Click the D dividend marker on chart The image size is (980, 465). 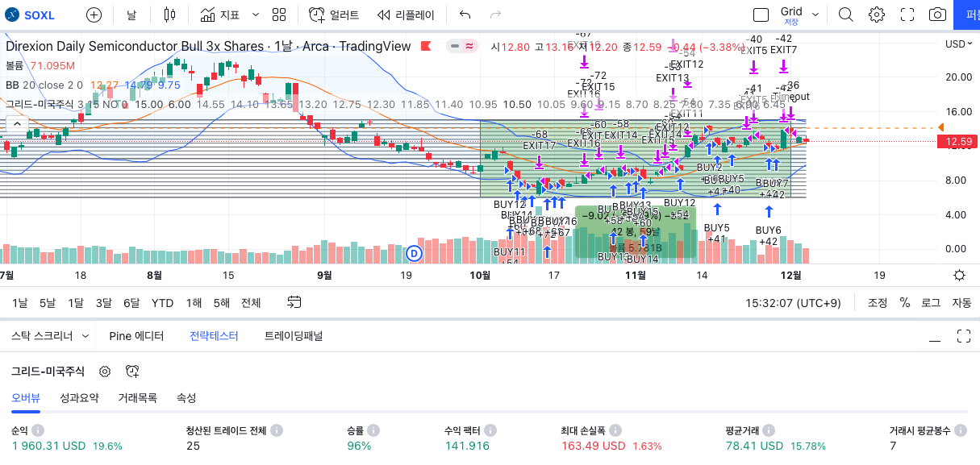[414, 253]
